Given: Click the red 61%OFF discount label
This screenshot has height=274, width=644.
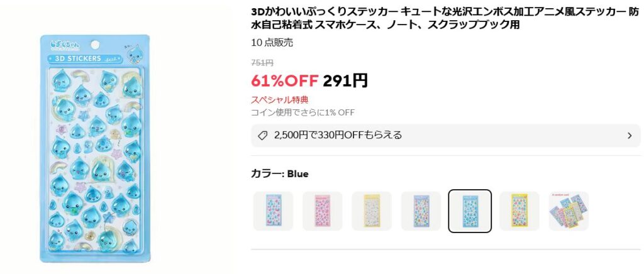Looking at the screenshot, I should [x=284, y=80].
